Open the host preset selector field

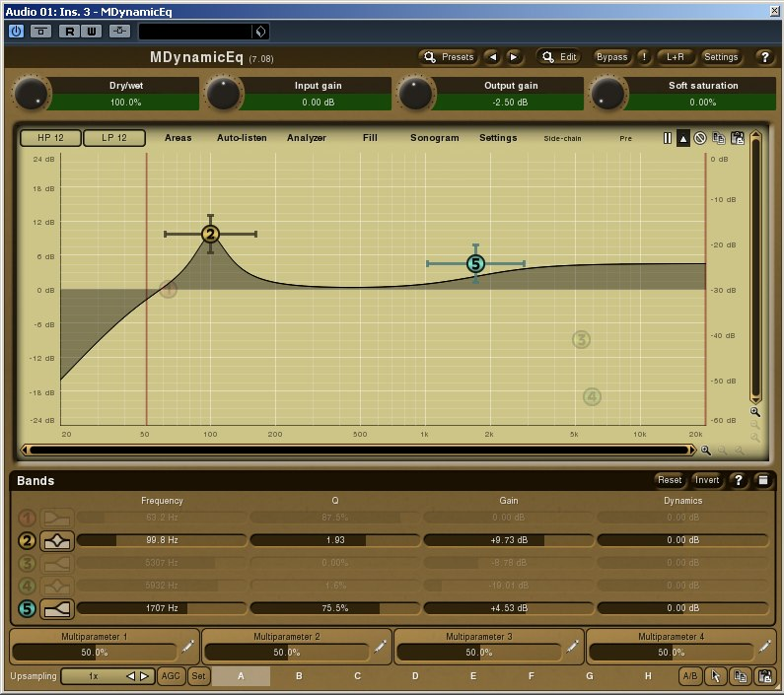pos(195,32)
